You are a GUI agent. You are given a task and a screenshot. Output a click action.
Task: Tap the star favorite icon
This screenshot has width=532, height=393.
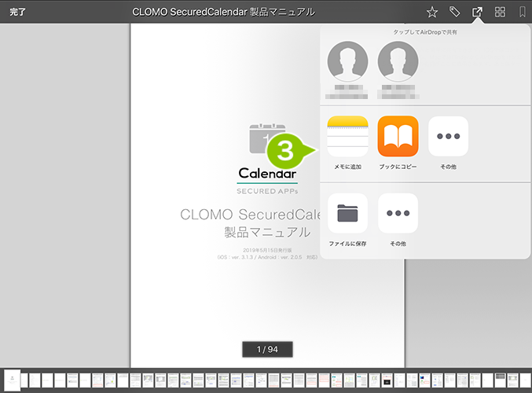[x=432, y=13]
